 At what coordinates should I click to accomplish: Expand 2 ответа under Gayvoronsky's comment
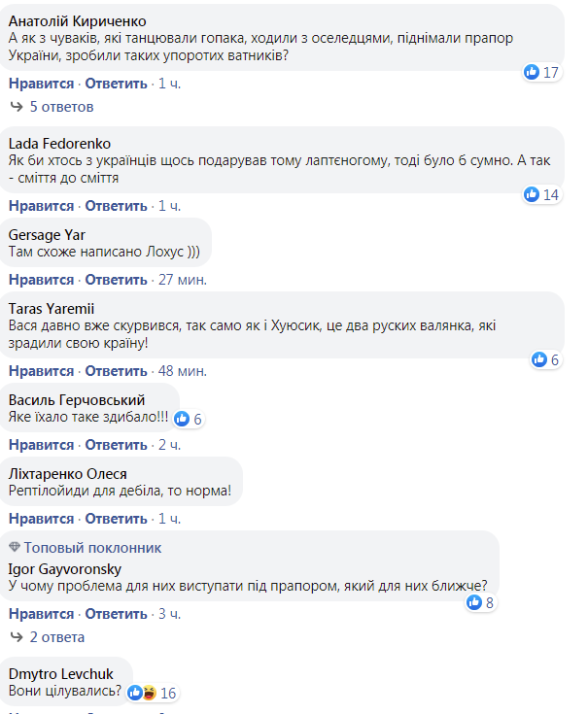pyautogui.click(x=56, y=637)
